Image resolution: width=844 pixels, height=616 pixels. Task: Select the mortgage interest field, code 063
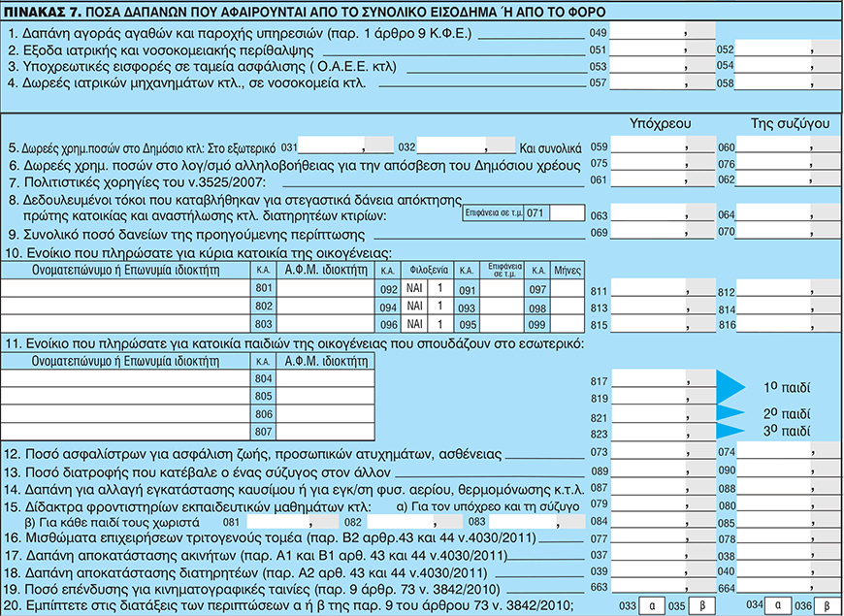tap(664, 213)
